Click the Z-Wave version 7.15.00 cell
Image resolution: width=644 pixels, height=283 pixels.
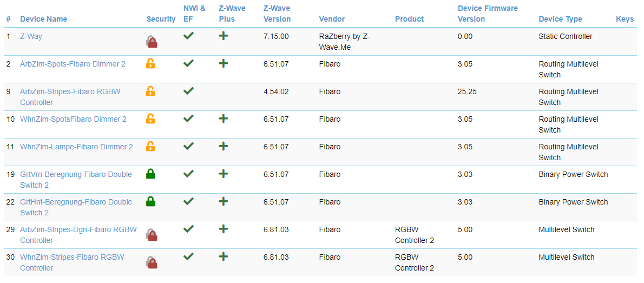point(276,36)
